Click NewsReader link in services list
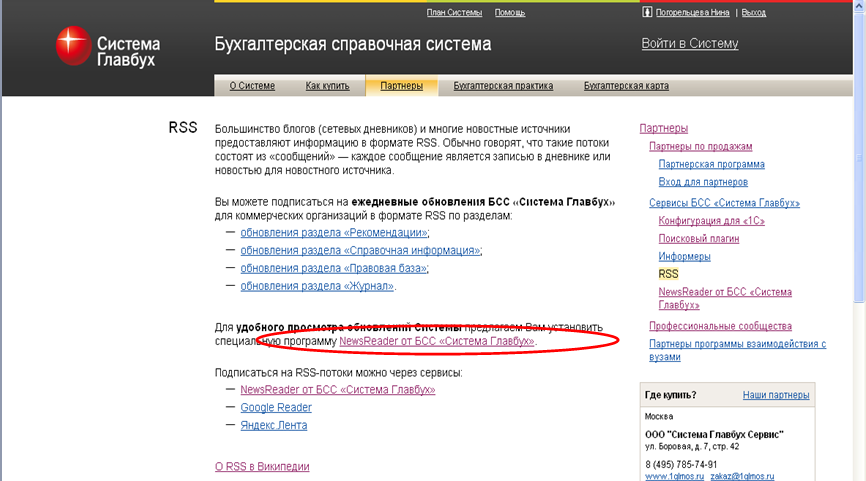866x481 pixels. click(x=337, y=389)
